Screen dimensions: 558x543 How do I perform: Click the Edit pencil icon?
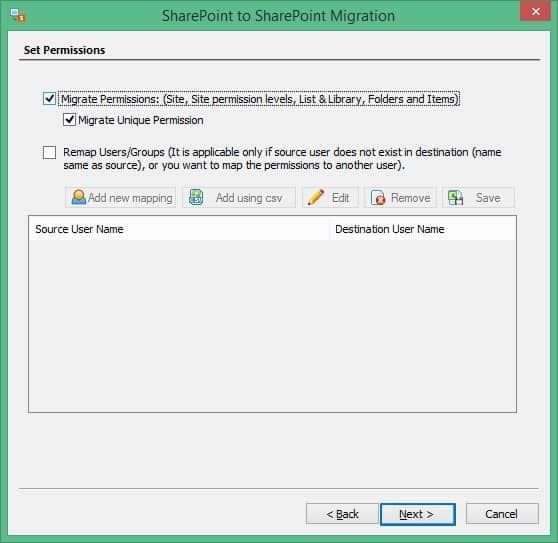315,197
